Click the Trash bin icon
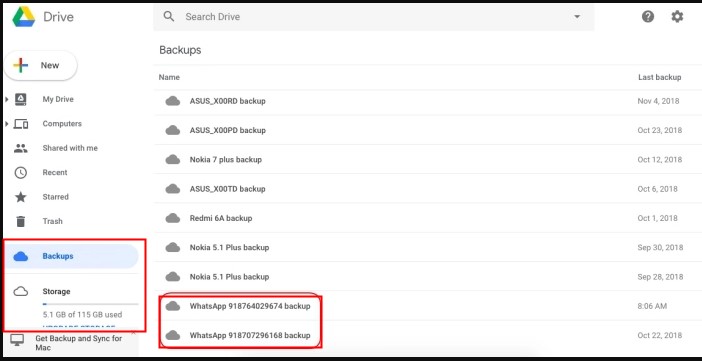 point(21,221)
